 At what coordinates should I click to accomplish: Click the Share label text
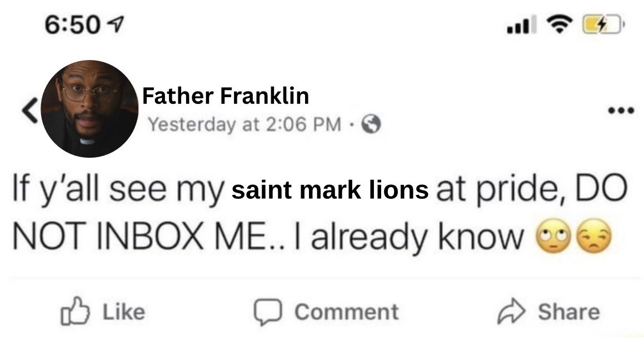click(x=569, y=312)
